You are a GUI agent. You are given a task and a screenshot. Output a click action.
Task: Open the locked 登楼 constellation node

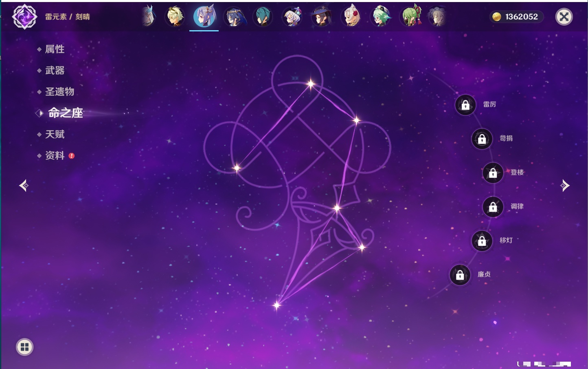(493, 173)
